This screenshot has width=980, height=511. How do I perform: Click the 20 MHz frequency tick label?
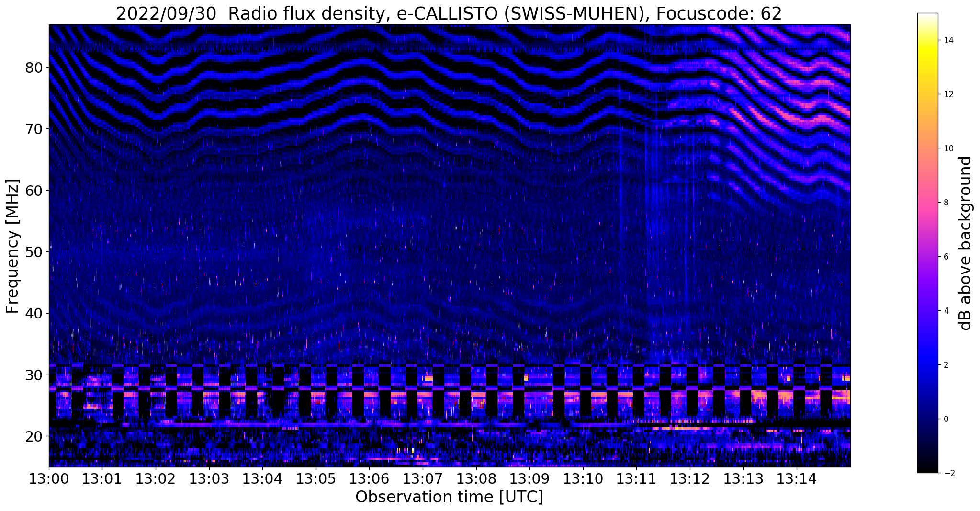point(34,436)
